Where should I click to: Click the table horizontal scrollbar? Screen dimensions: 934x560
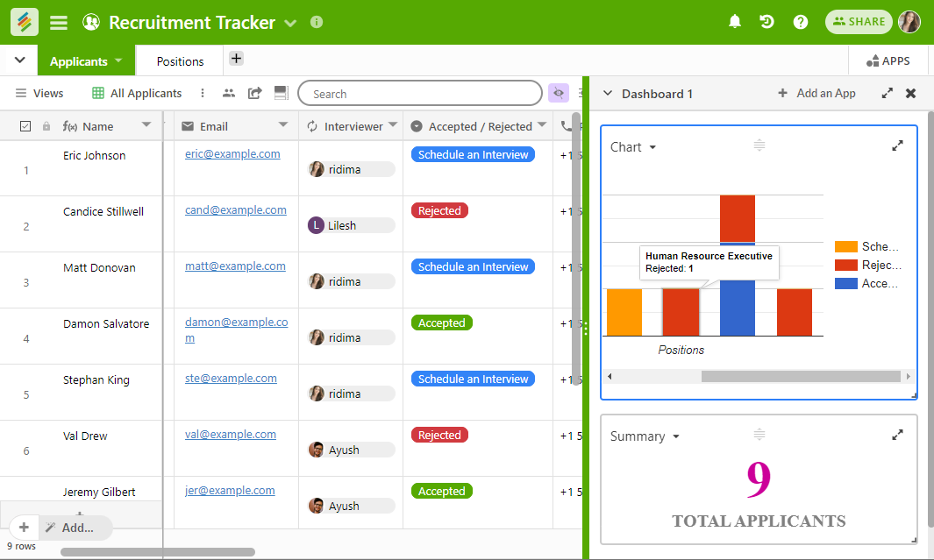158,551
